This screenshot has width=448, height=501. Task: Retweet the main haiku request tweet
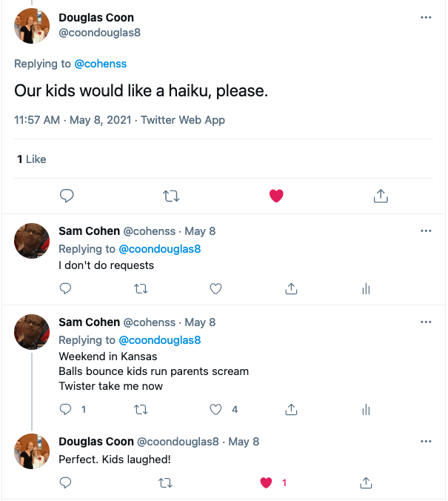(x=171, y=196)
